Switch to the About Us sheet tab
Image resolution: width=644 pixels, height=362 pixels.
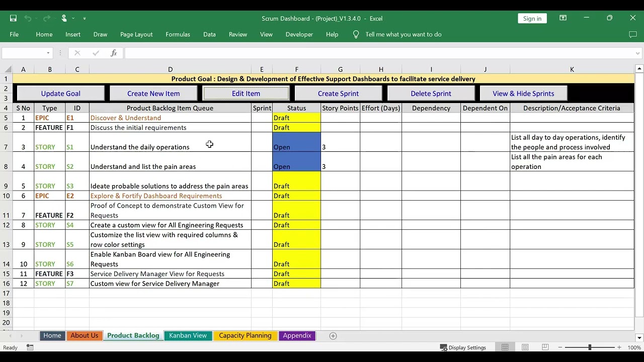point(84,336)
